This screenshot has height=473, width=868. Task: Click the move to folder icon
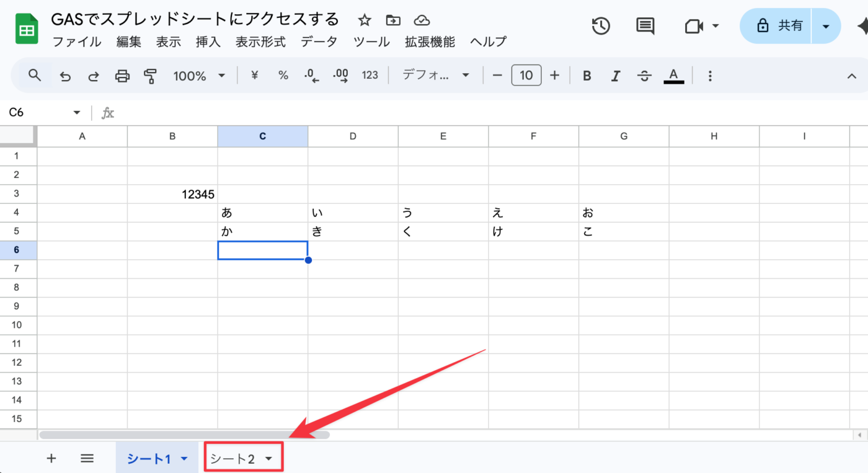[x=393, y=20]
